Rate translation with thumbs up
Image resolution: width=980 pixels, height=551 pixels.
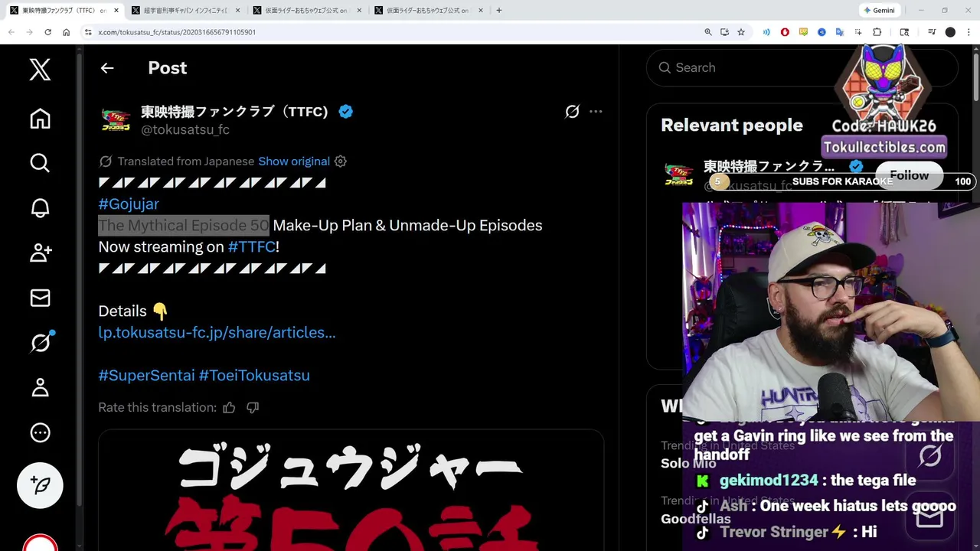[x=229, y=408]
